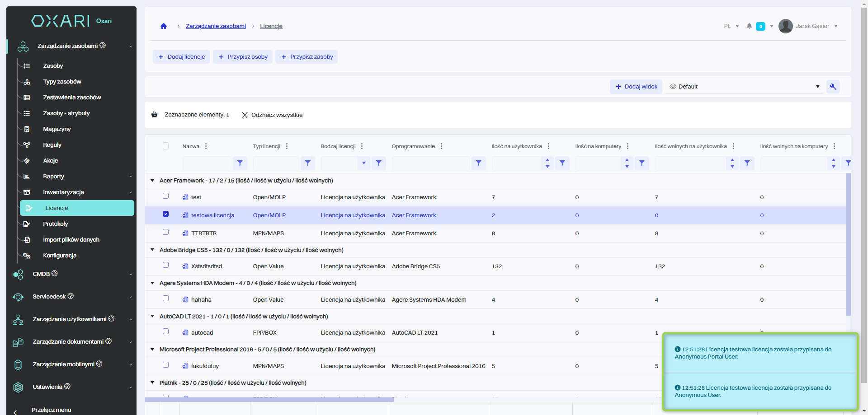Open the Rodzaj licencji filter dropdown
Viewport: 868px width, 415px height.
(363, 163)
